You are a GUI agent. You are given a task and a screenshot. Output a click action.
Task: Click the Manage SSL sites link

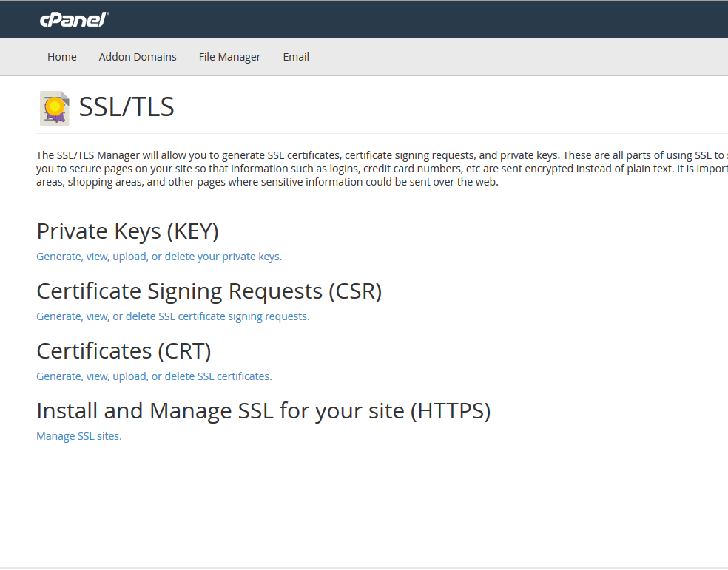78,435
